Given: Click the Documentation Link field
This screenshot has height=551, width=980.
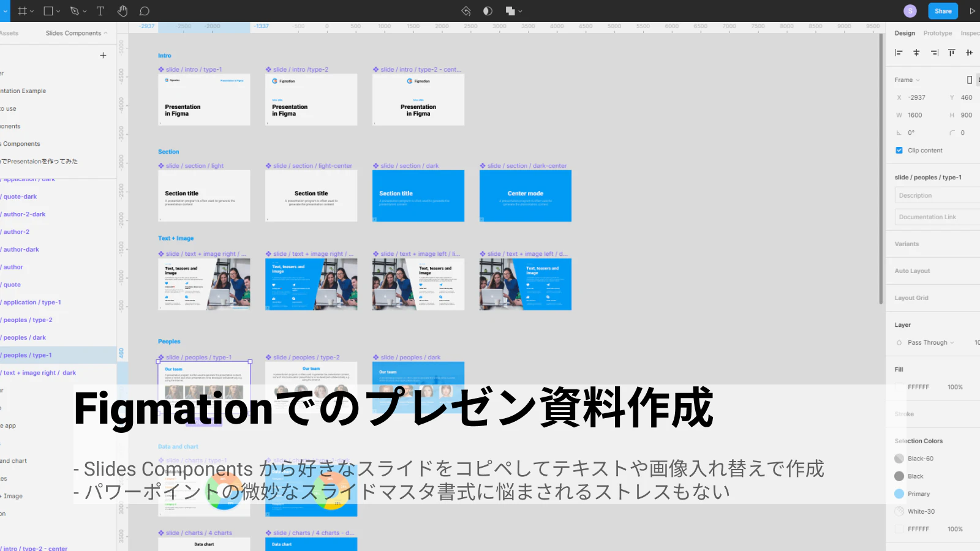Looking at the screenshot, I should point(937,217).
